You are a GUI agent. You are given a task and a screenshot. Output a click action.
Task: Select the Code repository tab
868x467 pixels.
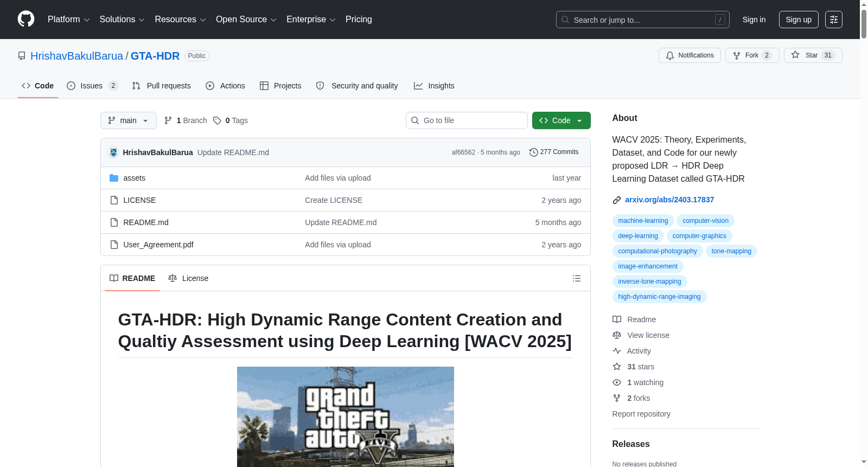pyautogui.click(x=38, y=86)
